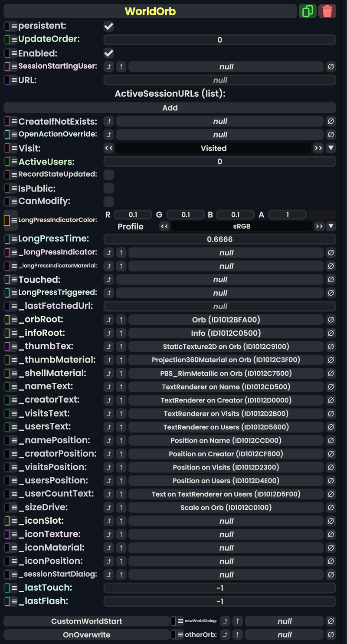Click the UpdateOrder value field
This screenshot has width=347, height=644.
[x=219, y=40]
